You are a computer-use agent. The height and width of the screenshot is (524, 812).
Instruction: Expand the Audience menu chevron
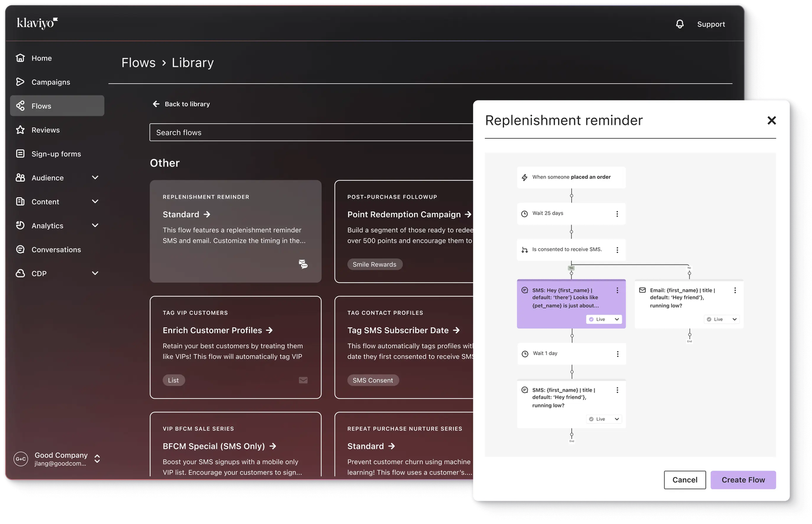tap(95, 178)
